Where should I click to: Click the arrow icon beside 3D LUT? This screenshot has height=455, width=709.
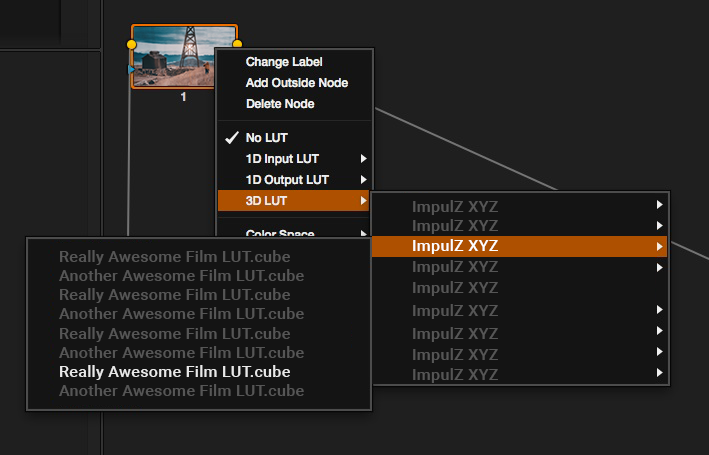[363, 201]
